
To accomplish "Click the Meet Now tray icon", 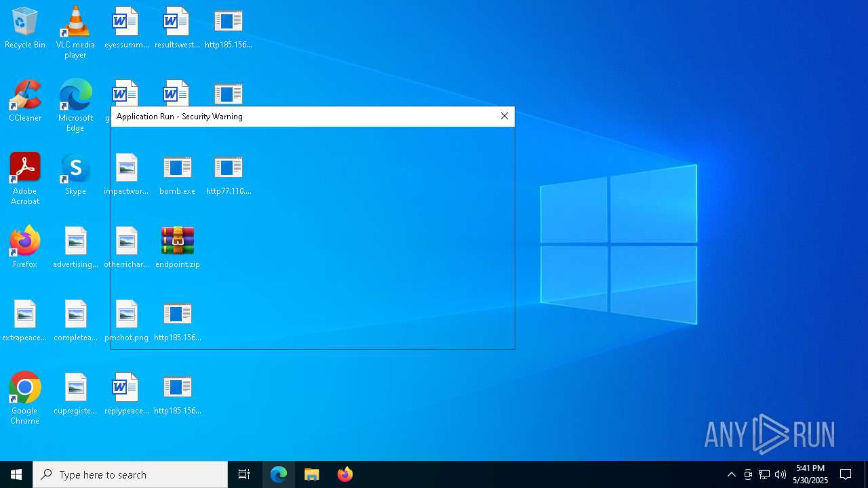I will 748,474.
